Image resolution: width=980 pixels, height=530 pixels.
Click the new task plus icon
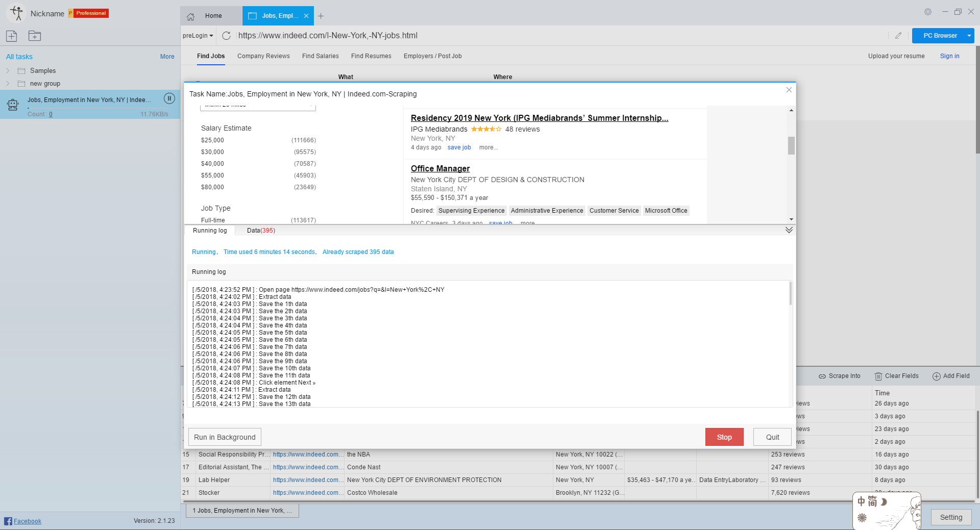[12, 36]
